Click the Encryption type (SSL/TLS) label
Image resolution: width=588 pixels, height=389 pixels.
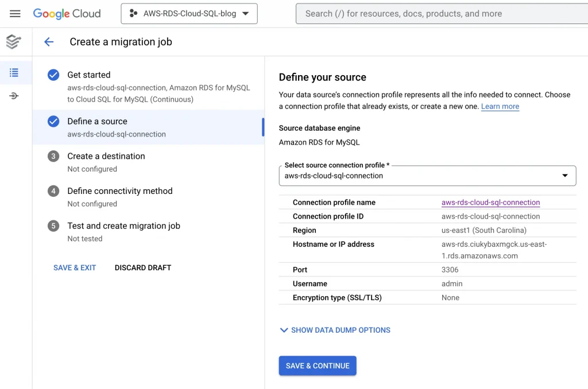(x=337, y=298)
